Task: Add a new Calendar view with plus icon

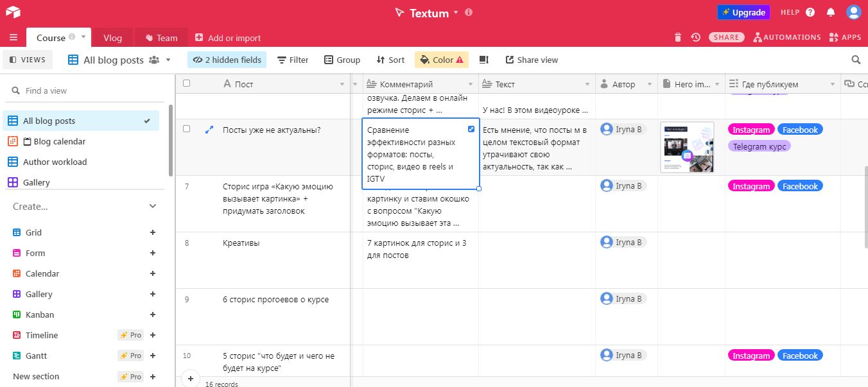Action: pyautogui.click(x=153, y=273)
